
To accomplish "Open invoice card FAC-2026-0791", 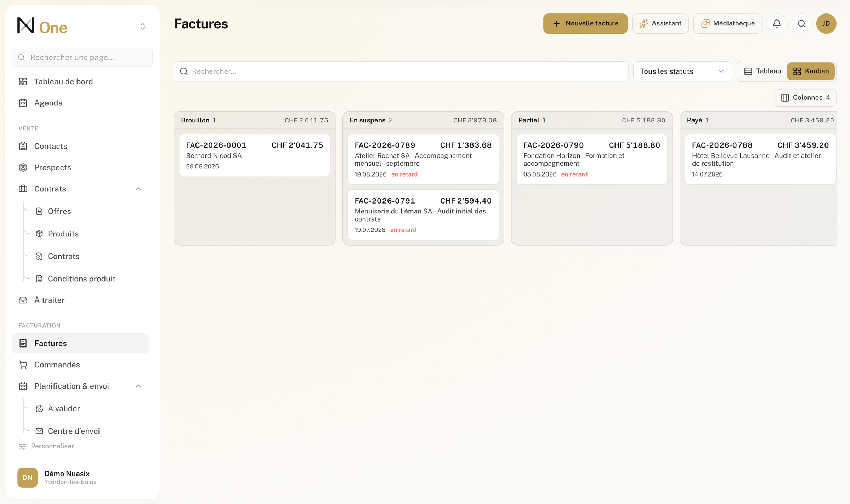I will point(423,215).
